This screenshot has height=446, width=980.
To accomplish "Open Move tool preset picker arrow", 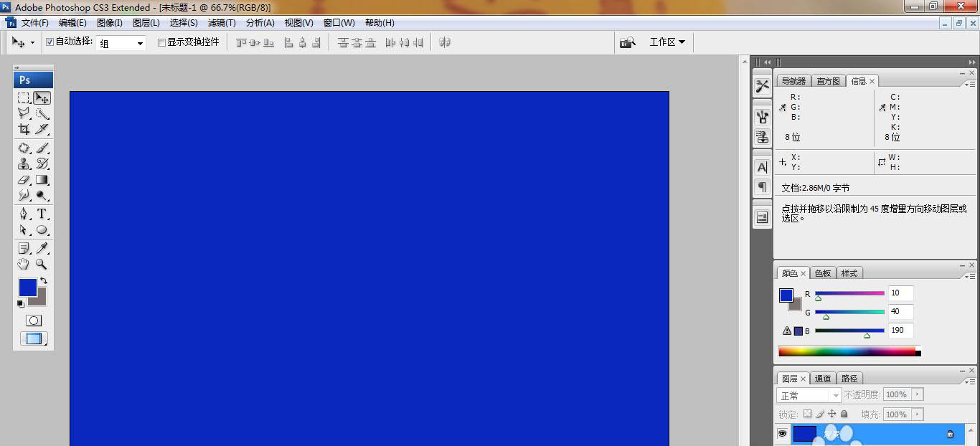I will [x=32, y=43].
